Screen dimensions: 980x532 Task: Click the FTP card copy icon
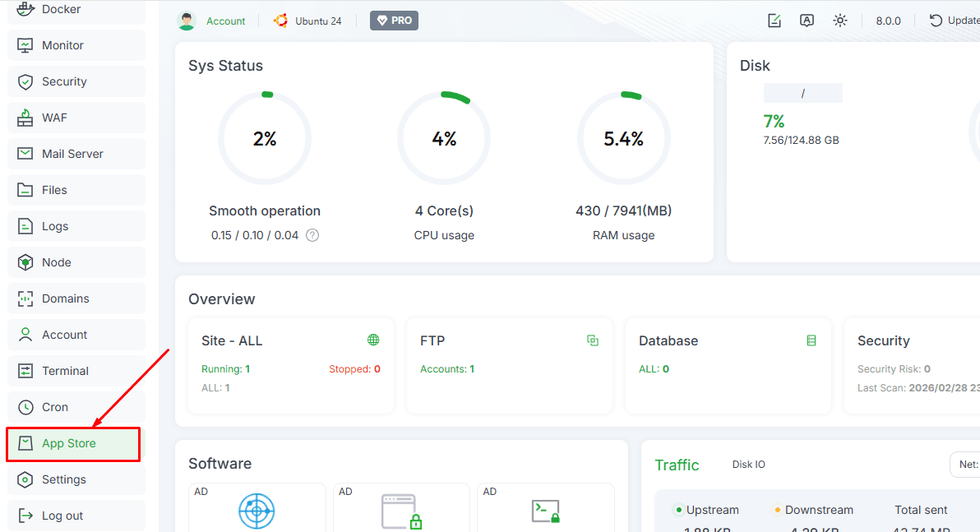click(592, 340)
